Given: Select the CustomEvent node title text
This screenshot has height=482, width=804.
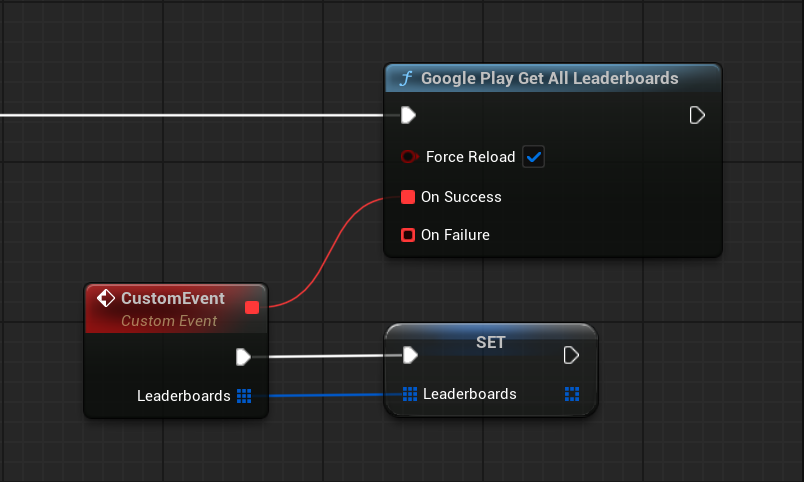Looking at the screenshot, I should pyautogui.click(x=172, y=298).
